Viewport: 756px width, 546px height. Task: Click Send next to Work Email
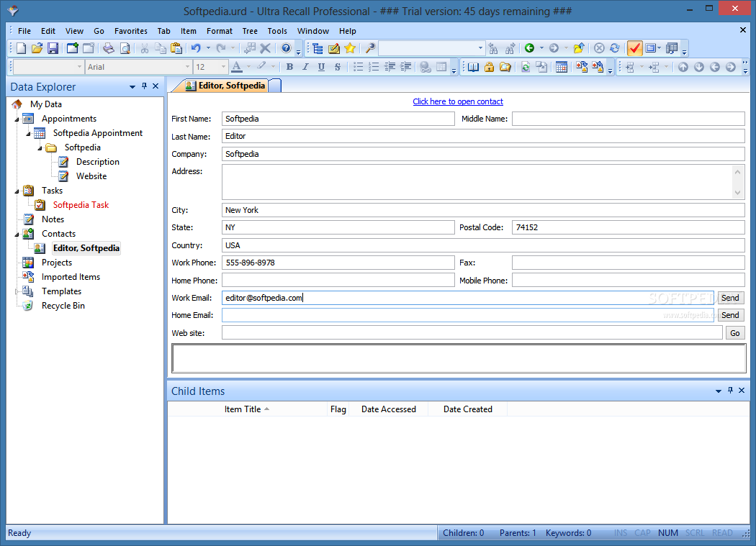pos(731,298)
